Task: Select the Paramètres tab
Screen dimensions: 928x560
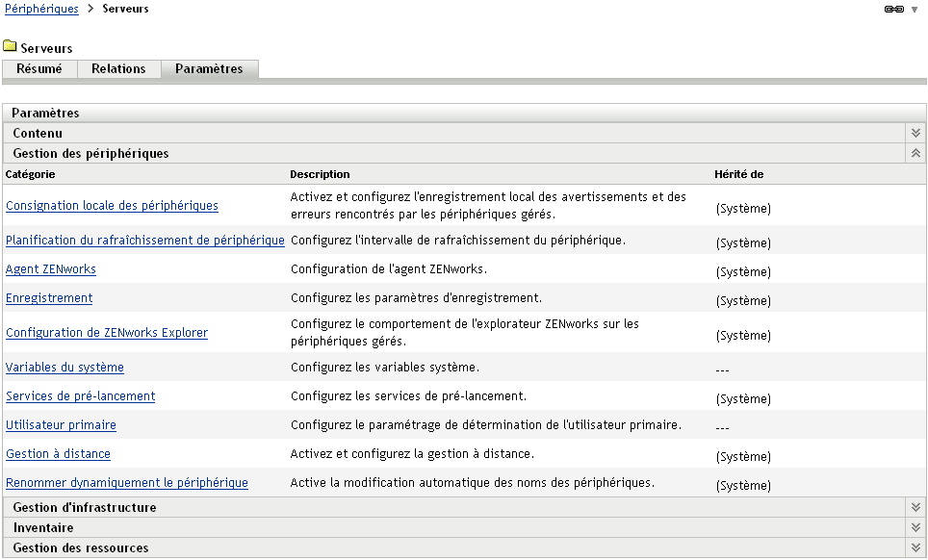Action: point(209,68)
